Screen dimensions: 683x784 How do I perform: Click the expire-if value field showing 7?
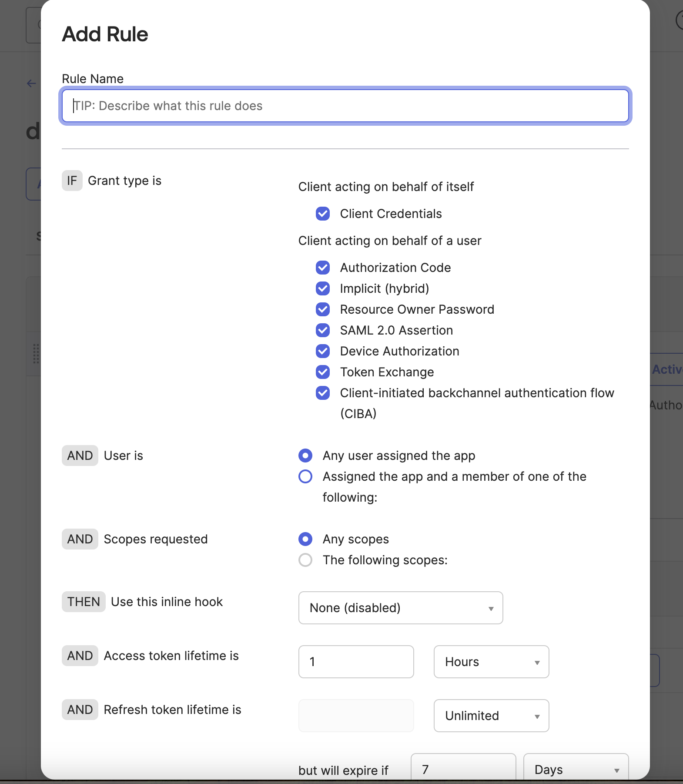(463, 769)
